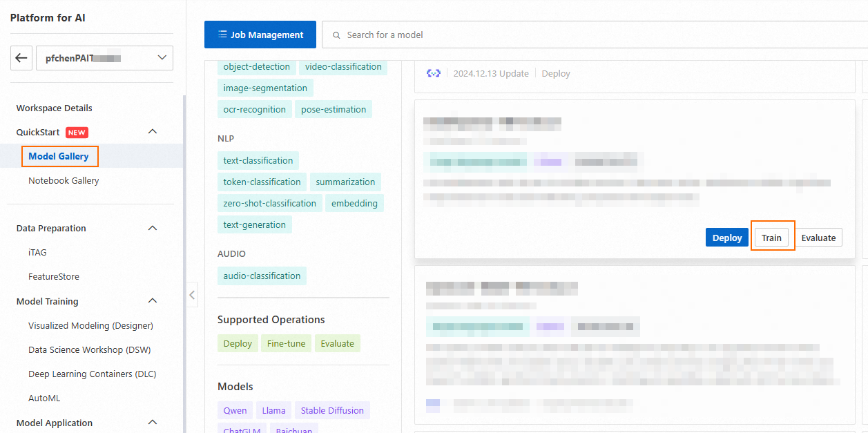Filter by ocr-recognition tag

255,109
